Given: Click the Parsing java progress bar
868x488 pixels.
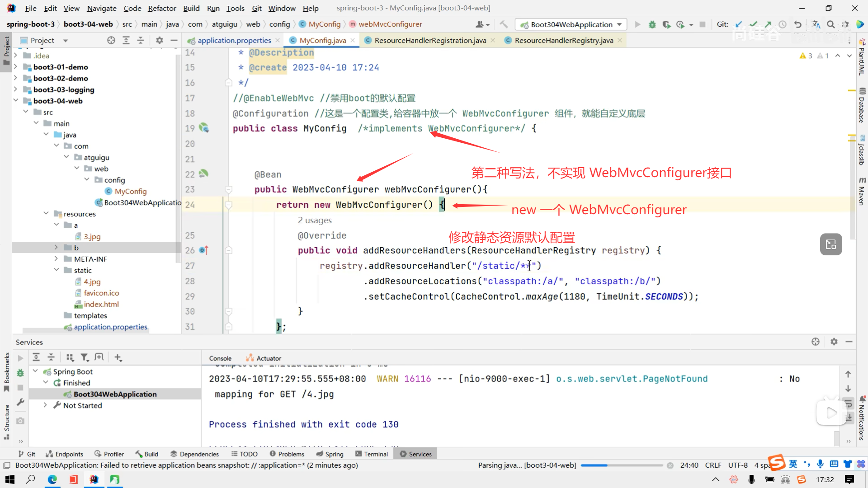Looking at the screenshot, I should tap(621, 465).
